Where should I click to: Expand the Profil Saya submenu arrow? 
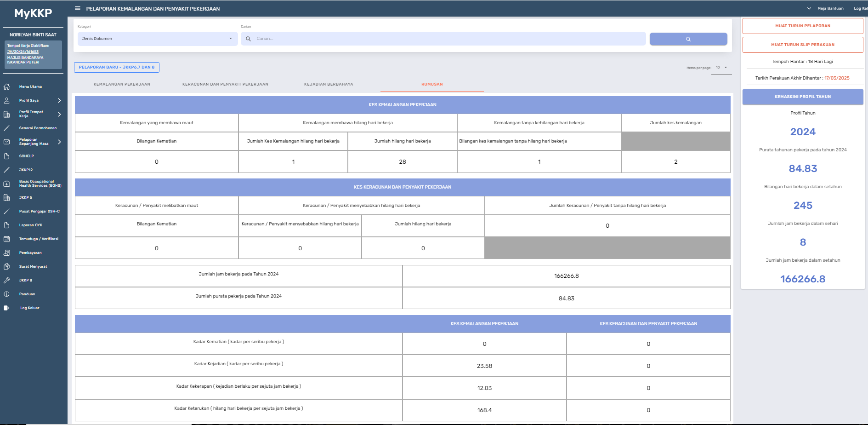(59, 100)
